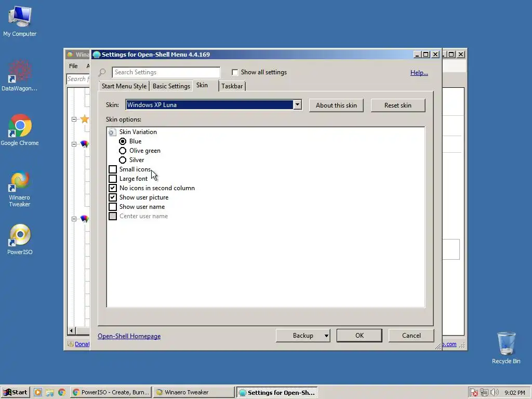Image resolution: width=532 pixels, height=399 pixels.
Task: Enable Show user name checkbox
Action: point(113,207)
